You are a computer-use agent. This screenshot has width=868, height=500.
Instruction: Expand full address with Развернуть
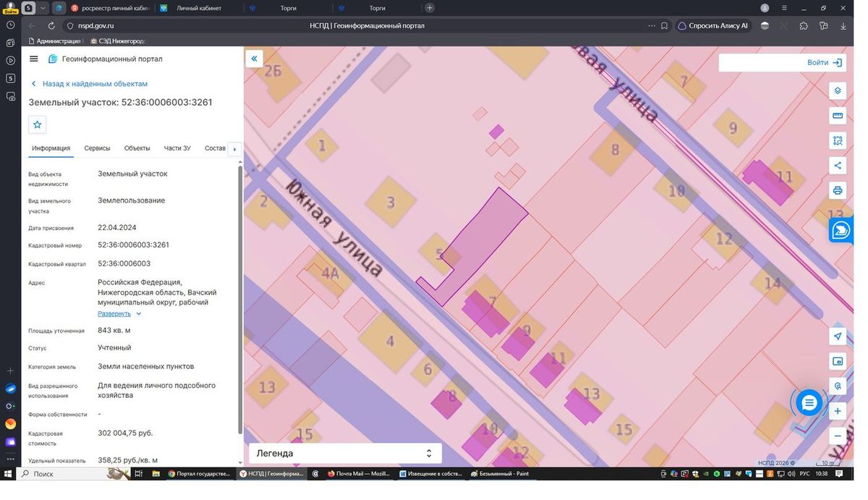[x=119, y=314]
